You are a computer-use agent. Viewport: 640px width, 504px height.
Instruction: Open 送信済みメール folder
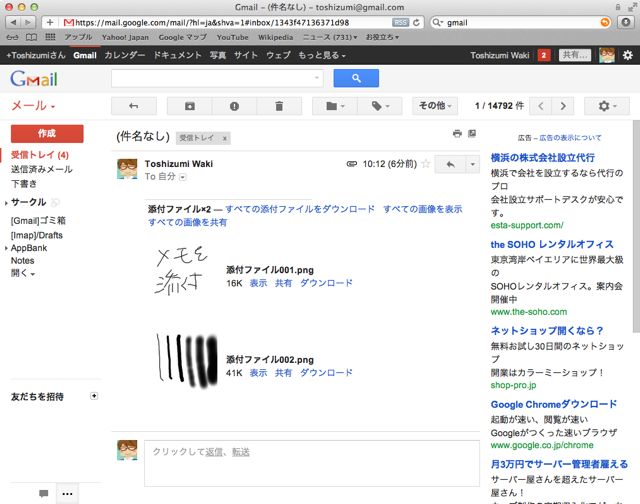pos(42,169)
